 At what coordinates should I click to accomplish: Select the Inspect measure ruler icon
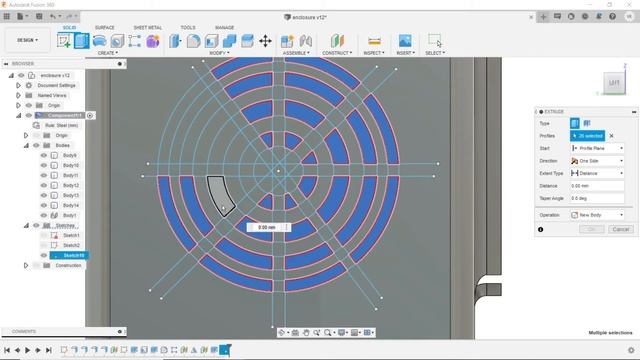point(374,41)
